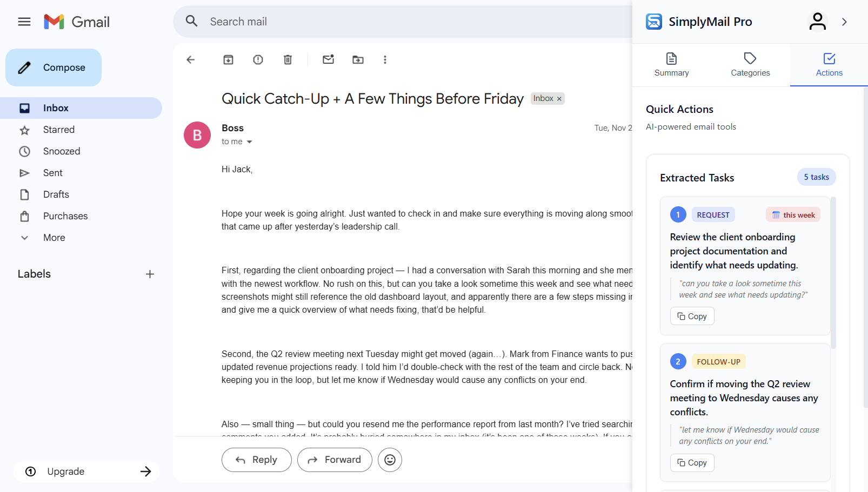Report this email as spam

pos(258,59)
